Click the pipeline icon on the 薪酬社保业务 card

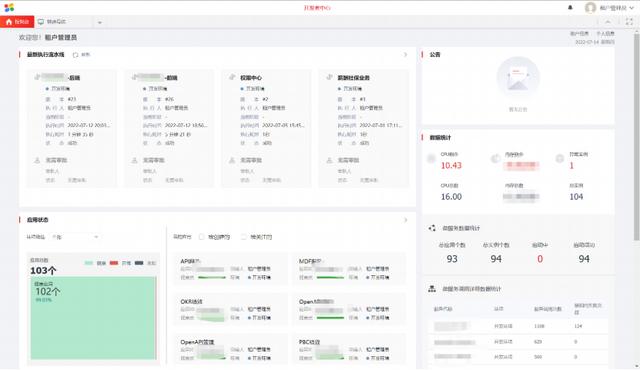point(329,77)
